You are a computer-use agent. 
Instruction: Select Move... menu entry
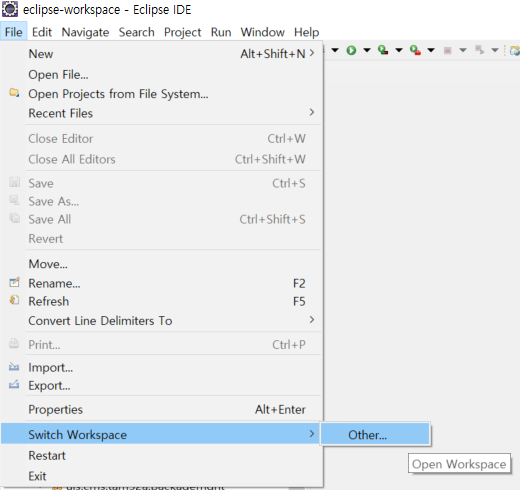(x=162, y=264)
